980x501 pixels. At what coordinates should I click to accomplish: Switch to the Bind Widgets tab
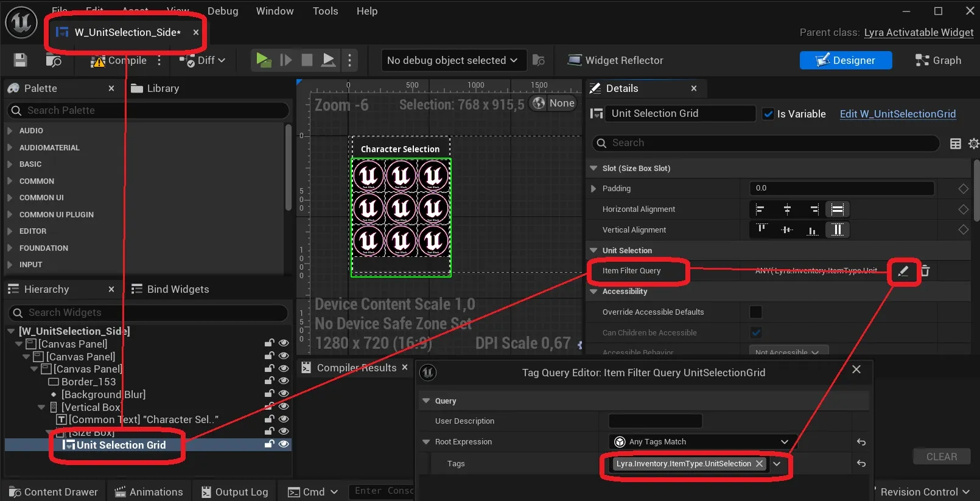170,289
